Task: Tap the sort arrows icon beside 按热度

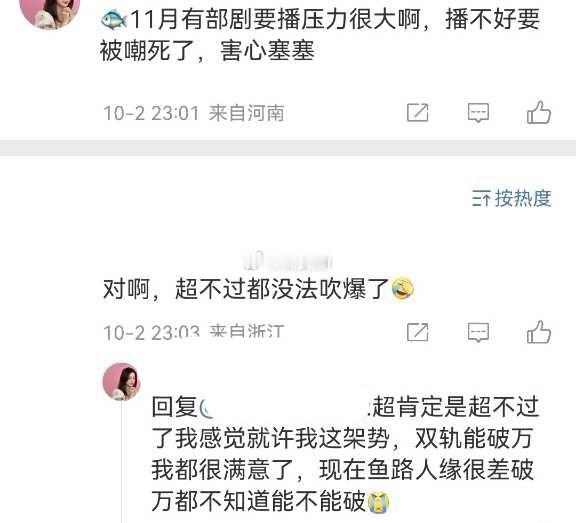Action: 481,199
